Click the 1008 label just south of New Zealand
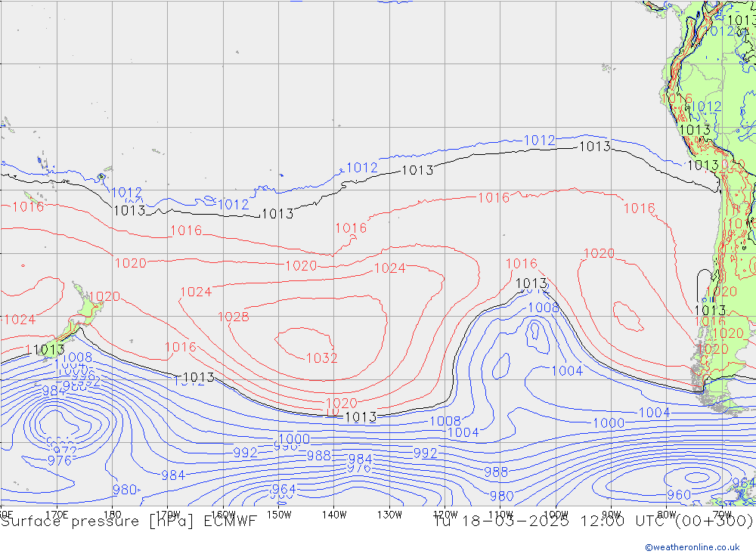 (77, 357)
